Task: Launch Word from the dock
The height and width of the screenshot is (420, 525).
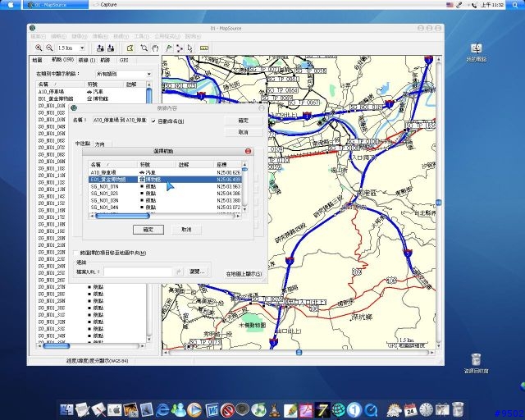Action: click(x=212, y=409)
